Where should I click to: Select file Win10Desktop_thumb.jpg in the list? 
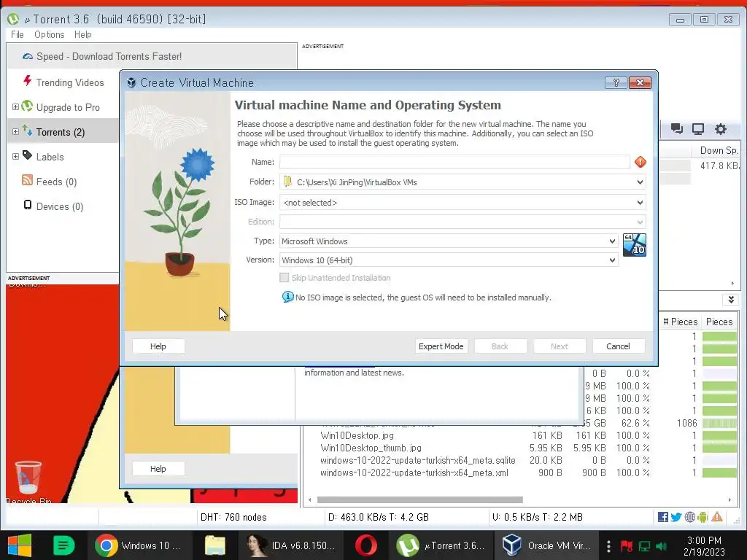(x=371, y=448)
